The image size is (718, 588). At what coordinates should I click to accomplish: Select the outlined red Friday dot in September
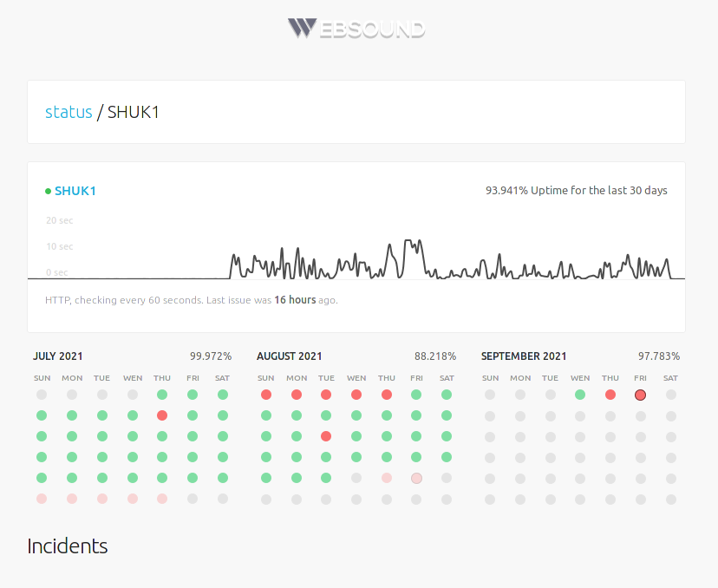(640, 395)
